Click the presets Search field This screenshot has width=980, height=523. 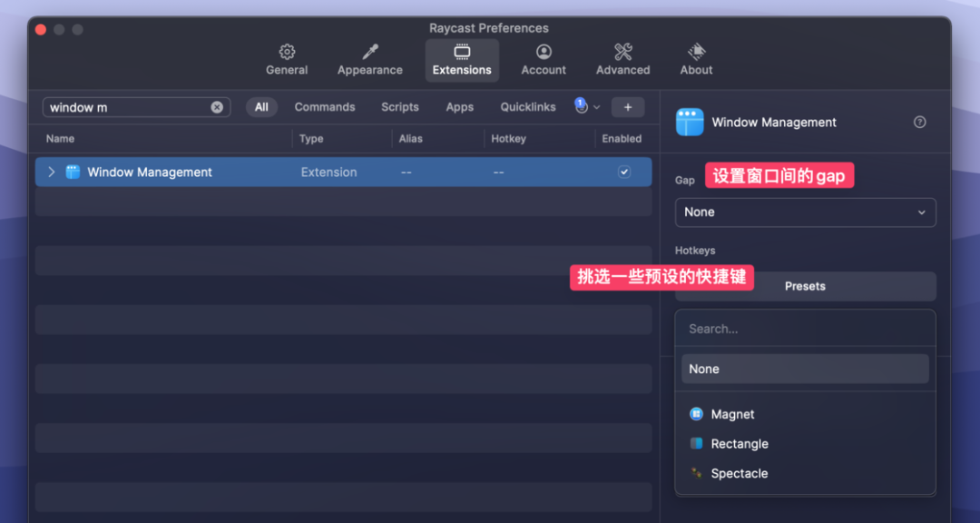[x=805, y=329]
